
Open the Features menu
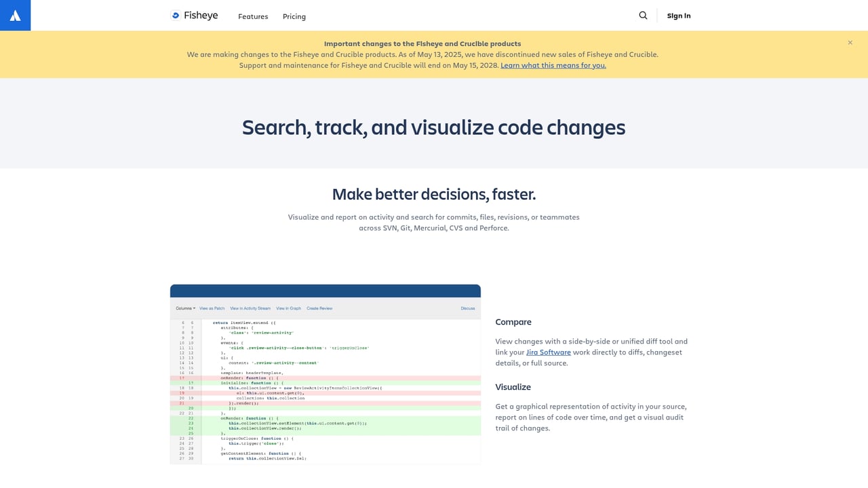click(x=253, y=16)
